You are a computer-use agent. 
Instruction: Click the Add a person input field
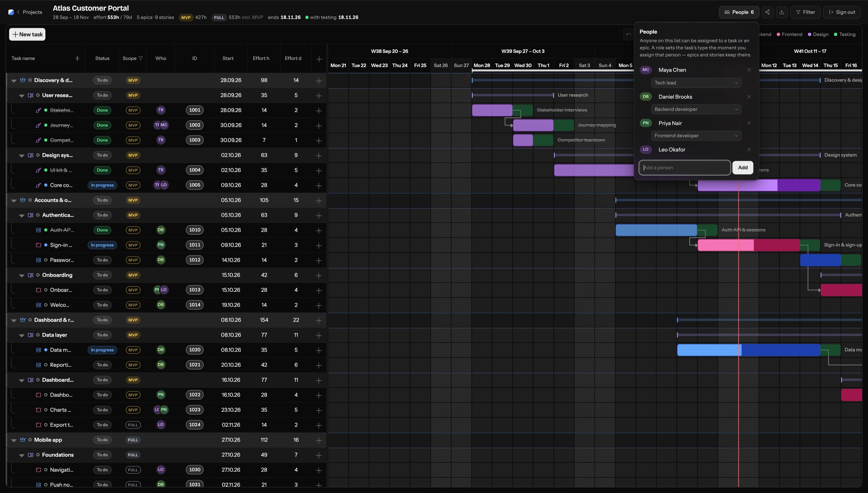(x=684, y=168)
